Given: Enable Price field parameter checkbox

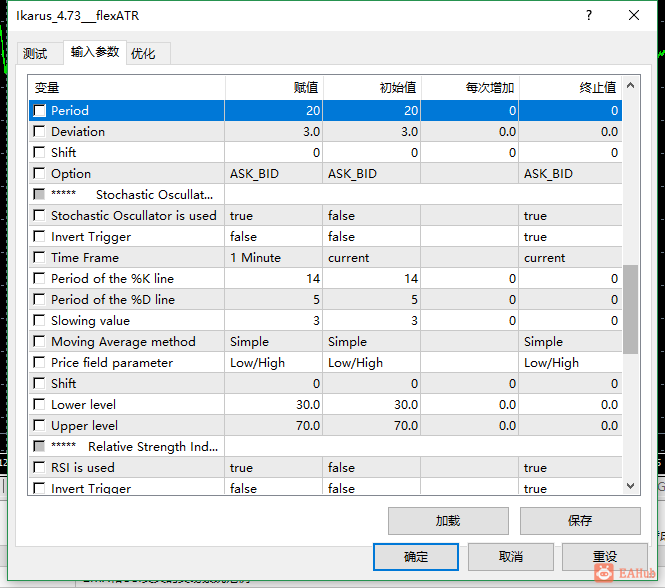Looking at the screenshot, I should 39,362.
